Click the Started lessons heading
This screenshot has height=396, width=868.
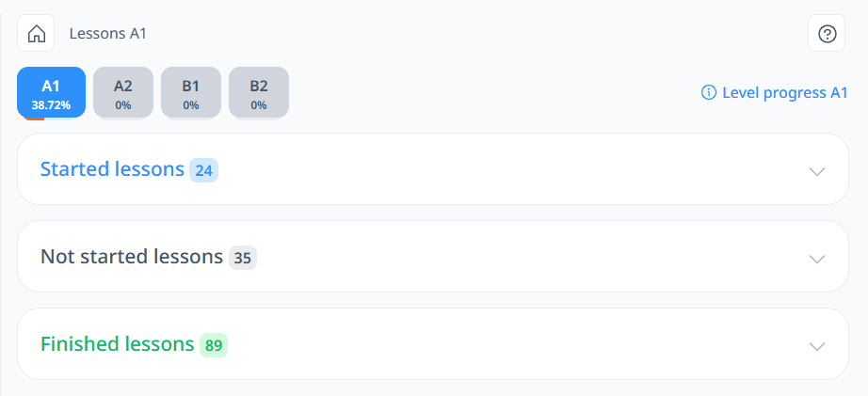112,169
